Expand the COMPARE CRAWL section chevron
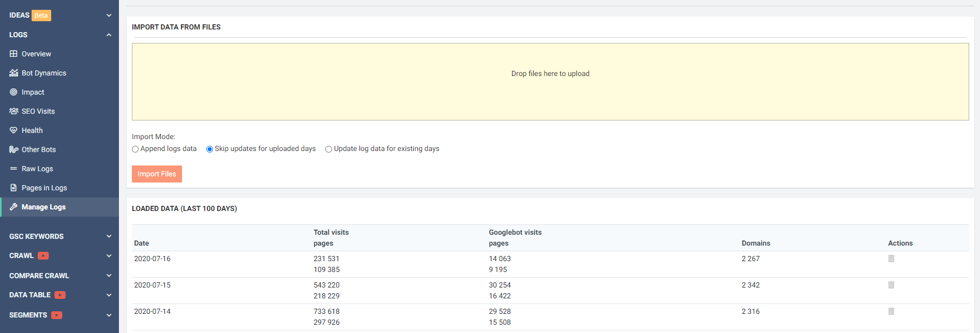Screen dimensions: 980x333 [x=109, y=276]
